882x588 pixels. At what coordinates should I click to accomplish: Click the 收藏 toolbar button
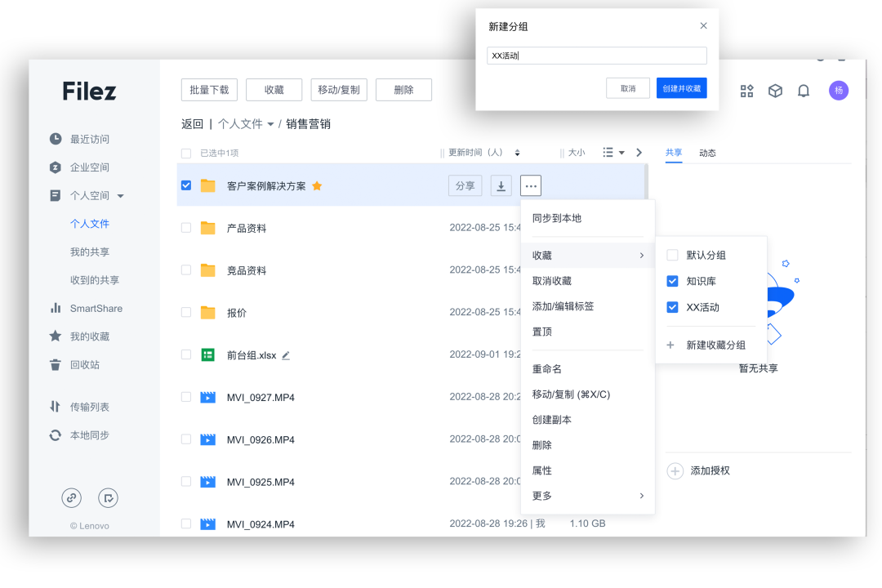tap(274, 90)
